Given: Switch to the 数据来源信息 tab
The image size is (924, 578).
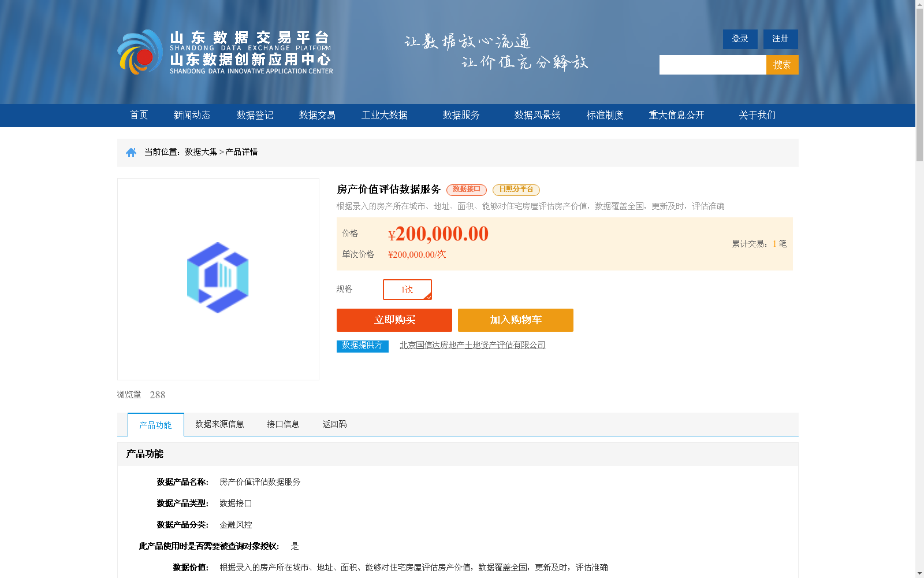Looking at the screenshot, I should (x=219, y=424).
